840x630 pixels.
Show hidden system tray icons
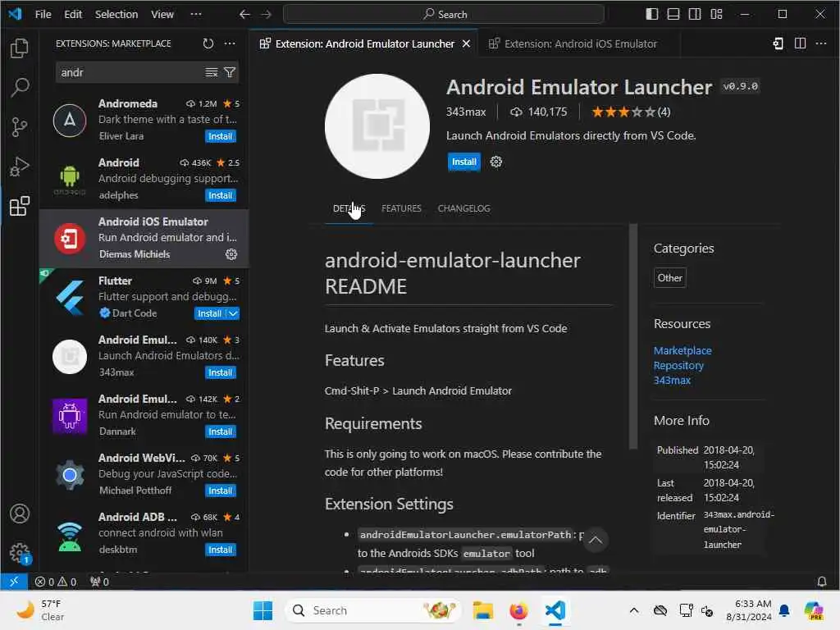(x=634, y=610)
